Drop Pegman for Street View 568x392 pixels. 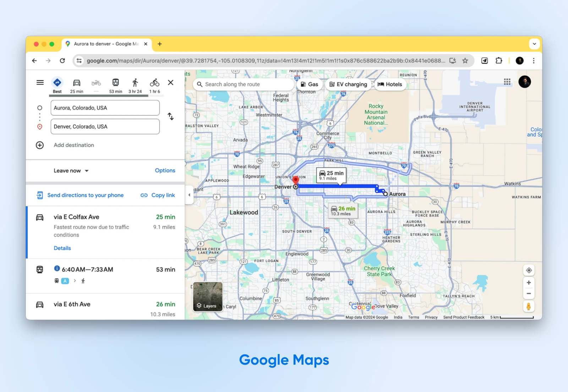coord(529,306)
